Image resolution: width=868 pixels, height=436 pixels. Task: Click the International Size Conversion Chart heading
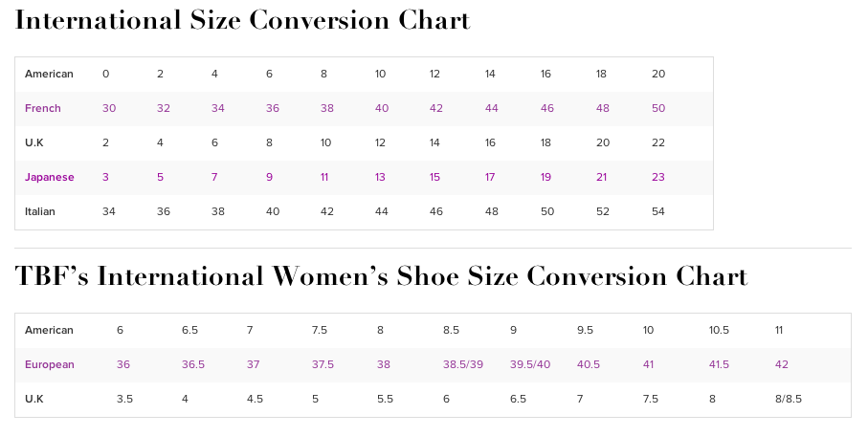[x=243, y=21]
